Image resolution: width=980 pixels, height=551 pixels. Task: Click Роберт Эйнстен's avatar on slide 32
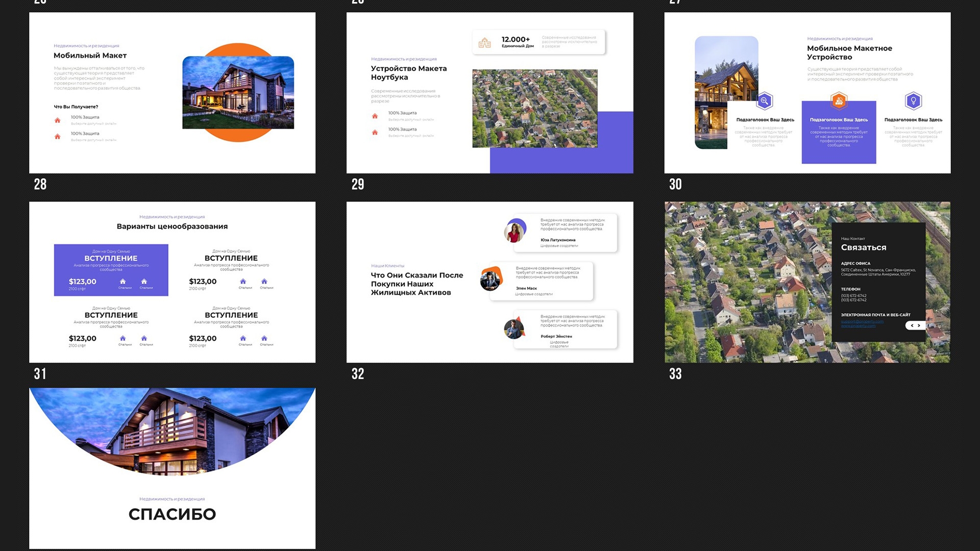[514, 328]
